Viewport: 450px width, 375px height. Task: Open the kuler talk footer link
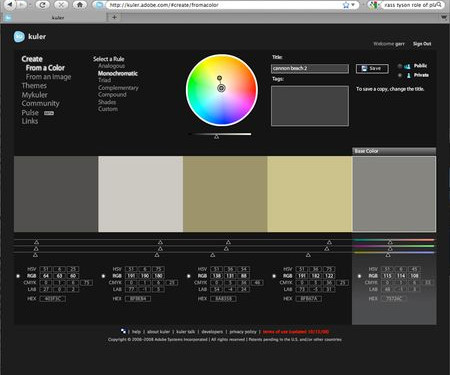(186, 332)
